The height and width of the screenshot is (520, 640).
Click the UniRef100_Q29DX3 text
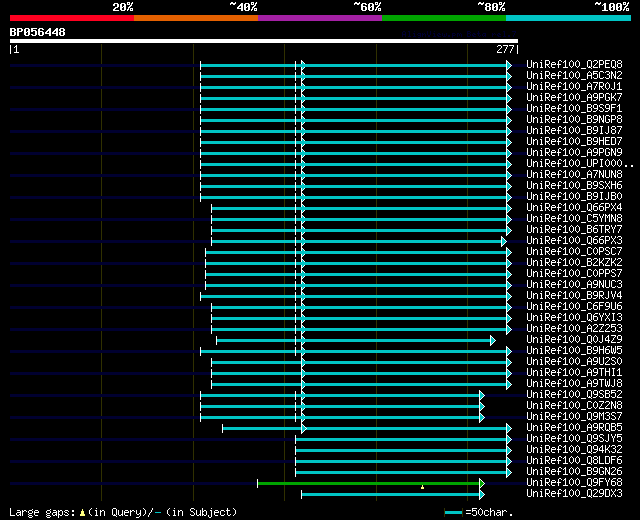(x=574, y=494)
